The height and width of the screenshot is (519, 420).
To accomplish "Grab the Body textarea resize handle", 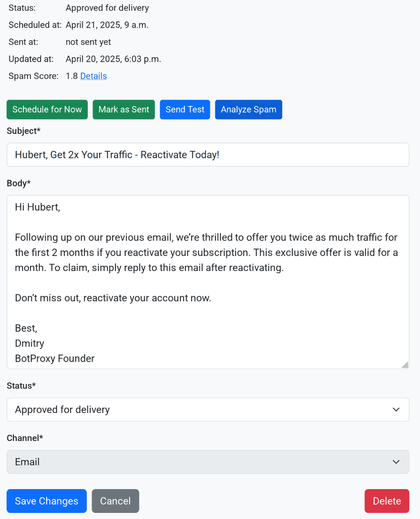I will pos(405,365).
